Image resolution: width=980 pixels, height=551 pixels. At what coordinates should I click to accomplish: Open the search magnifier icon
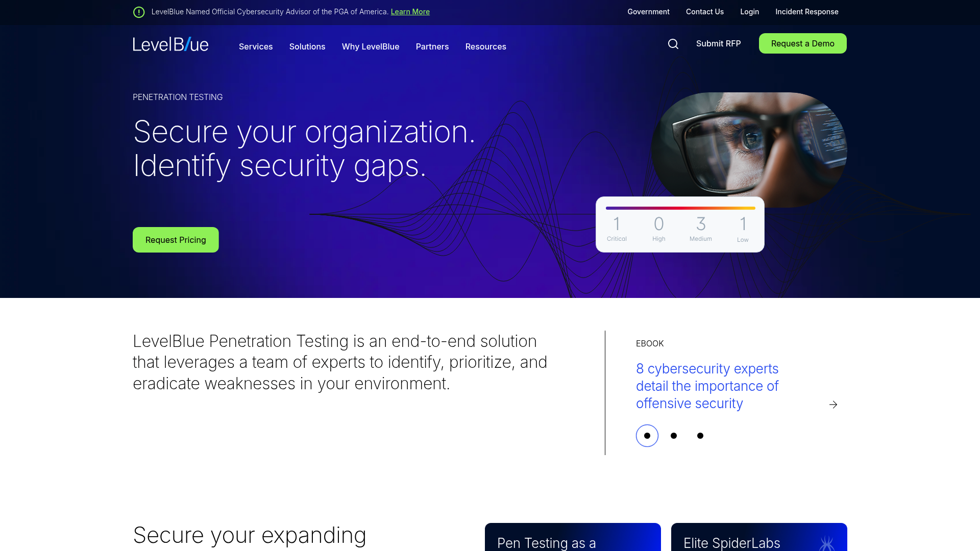tap(673, 44)
